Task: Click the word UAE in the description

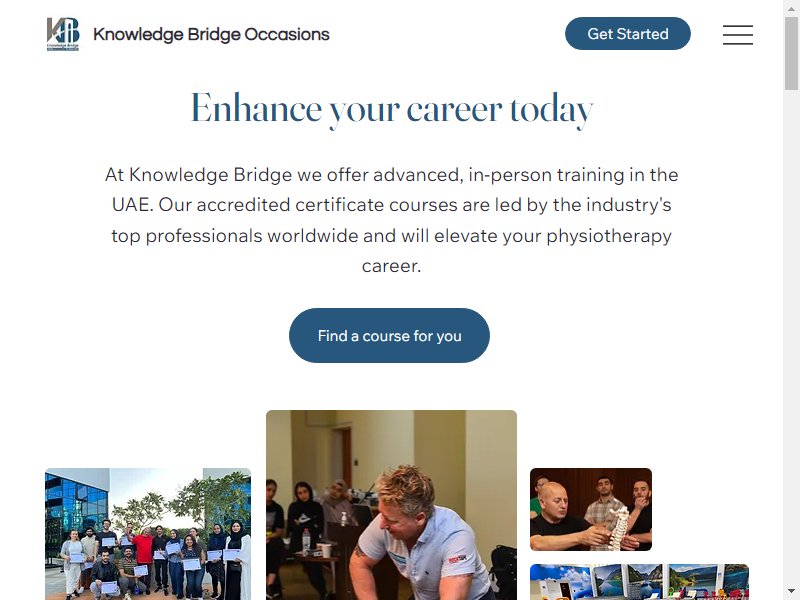Action: pyautogui.click(x=131, y=205)
